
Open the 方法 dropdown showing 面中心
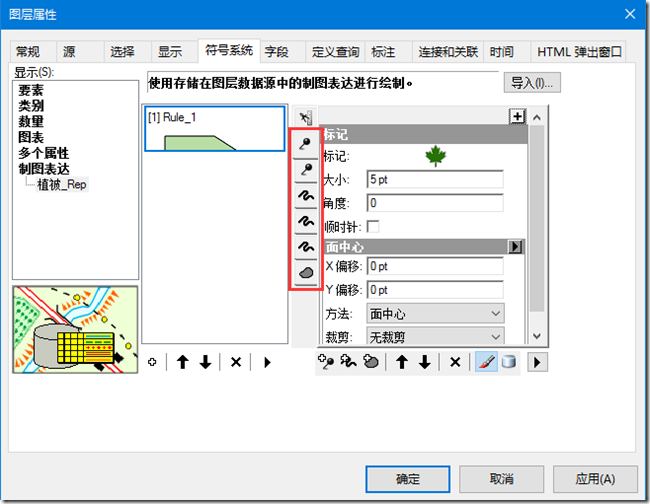coord(435,314)
